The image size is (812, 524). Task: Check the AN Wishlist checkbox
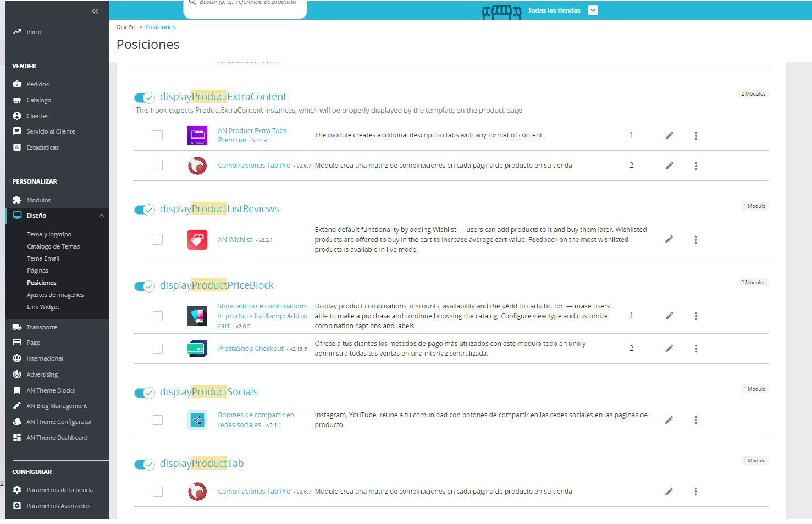click(x=158, y=240)
